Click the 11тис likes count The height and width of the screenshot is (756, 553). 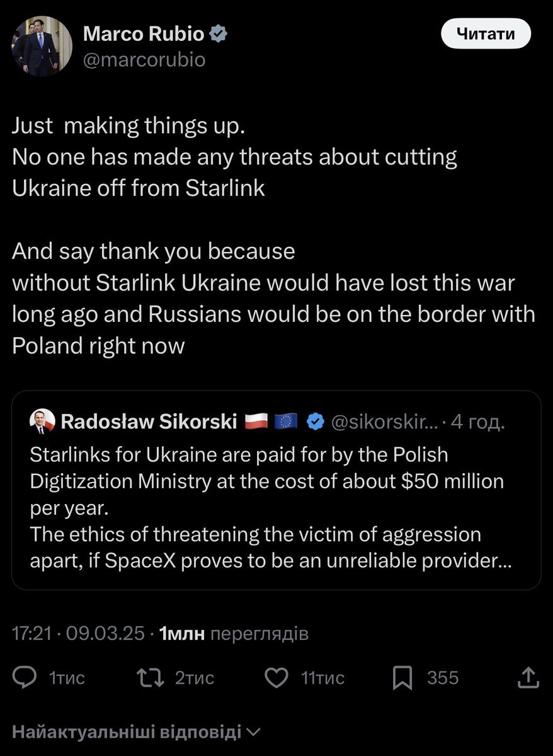tap(322, 678)
